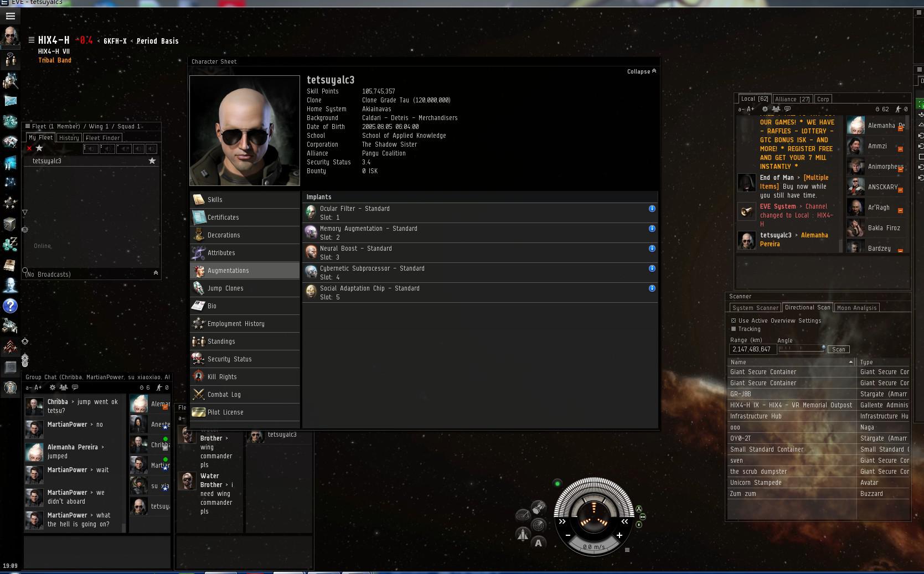924x574 pixels.
Task: Decrease ship speed with minus button
Action: click(x=568, y=535)
